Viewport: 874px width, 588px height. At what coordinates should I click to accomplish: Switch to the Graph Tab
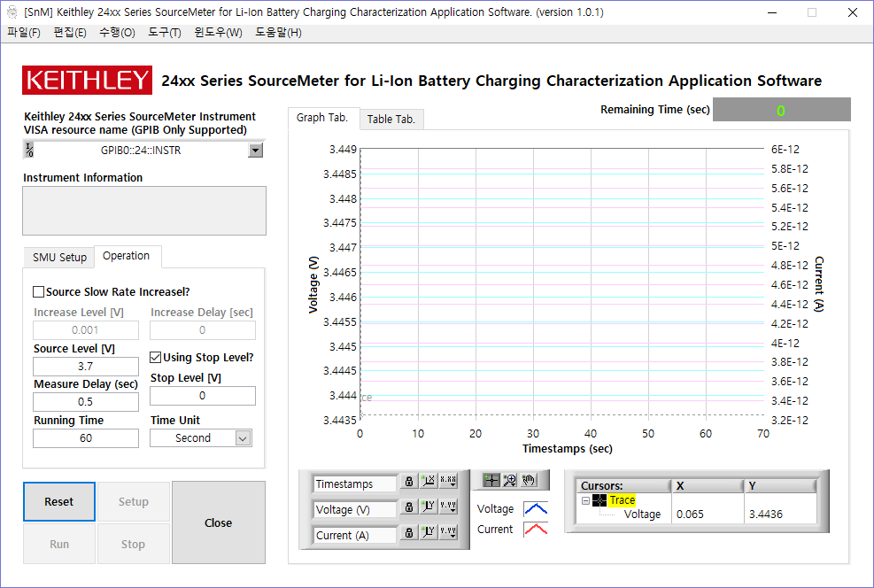[323, 118]
